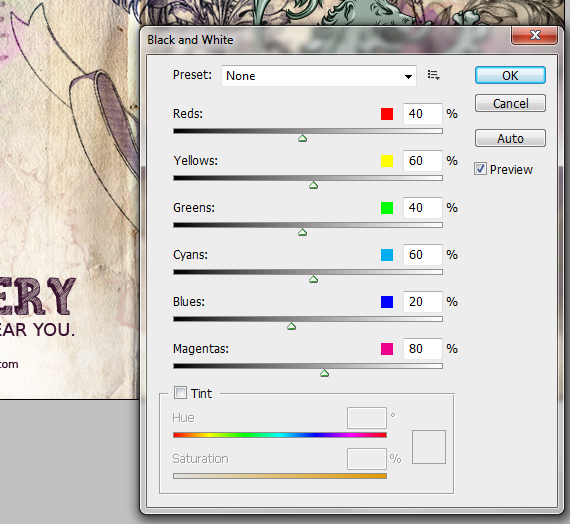Click the Yellows percentage field
The height and width of the screenshot is (524, 570).
423,161
